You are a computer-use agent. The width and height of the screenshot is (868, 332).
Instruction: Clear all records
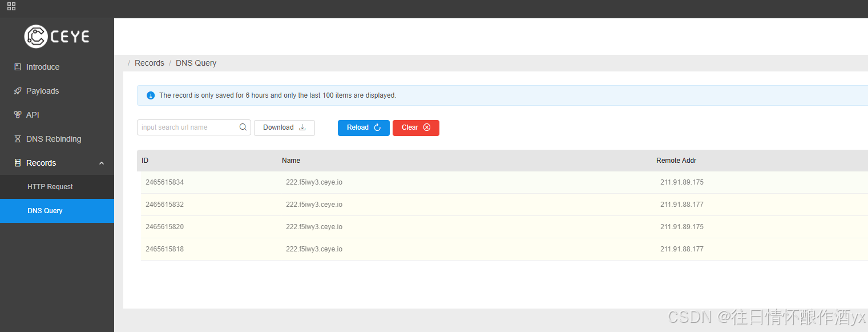coord(416,127)
